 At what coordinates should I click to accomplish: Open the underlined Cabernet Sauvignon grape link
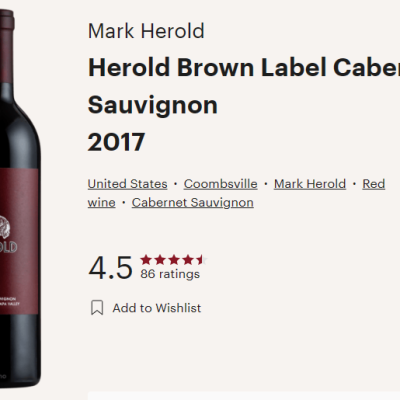pos(193,203)
